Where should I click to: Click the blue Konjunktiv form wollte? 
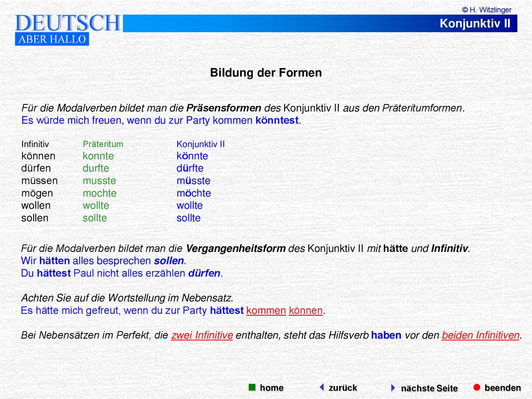(190, 206)
